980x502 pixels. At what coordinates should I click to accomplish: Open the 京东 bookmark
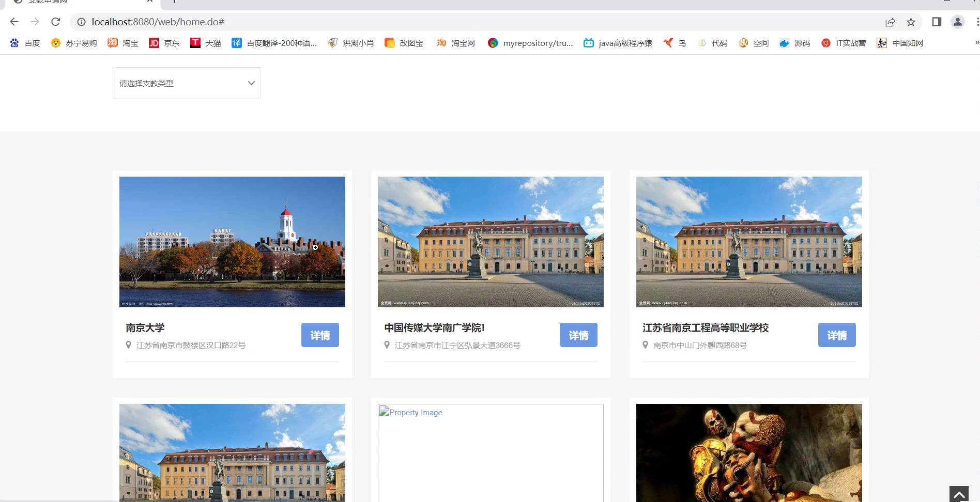pyautogui.click(x=164, y=43)
